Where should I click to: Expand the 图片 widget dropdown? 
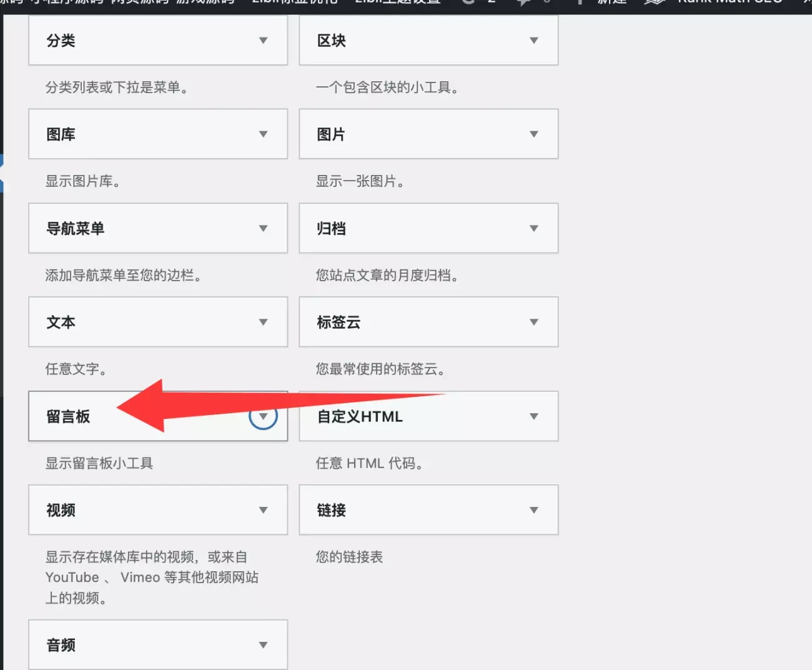point(534,134)
